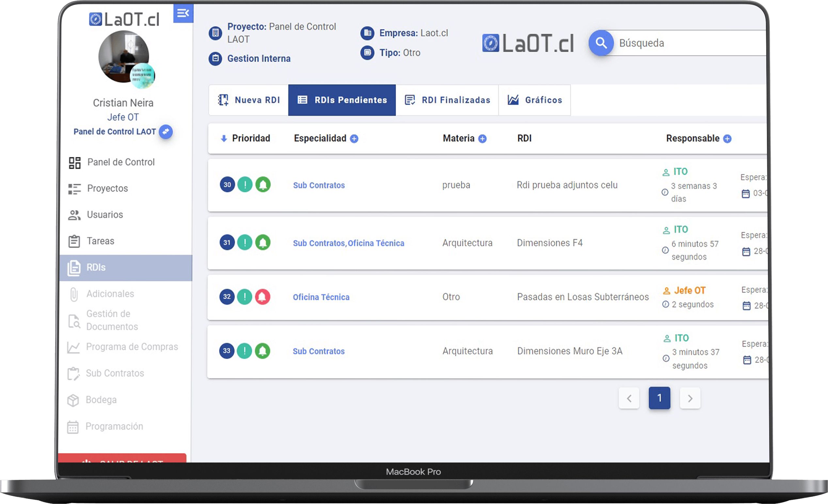Click the Gestion Interna icon in header
828x504 pixels.
[x=215, y=58]
